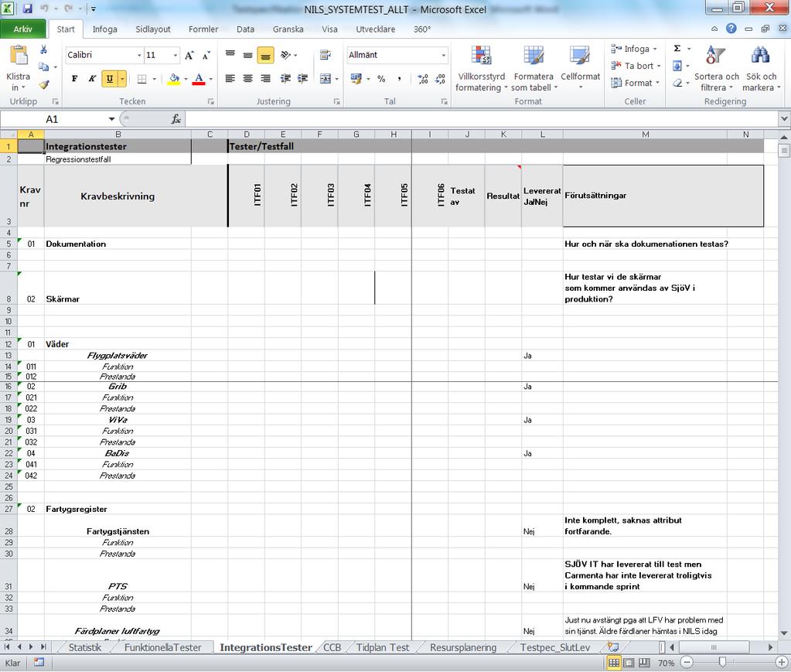Align text to middle of cell
Viewport: 791px width, 672px height.
pos(247,54)
